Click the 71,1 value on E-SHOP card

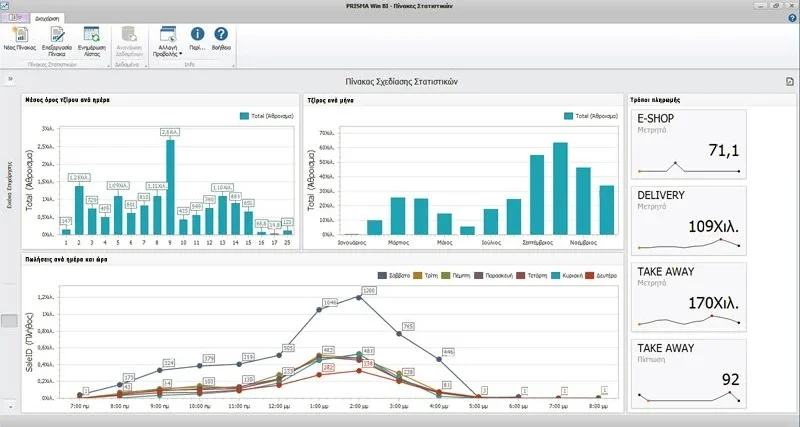tap(723, 150)
